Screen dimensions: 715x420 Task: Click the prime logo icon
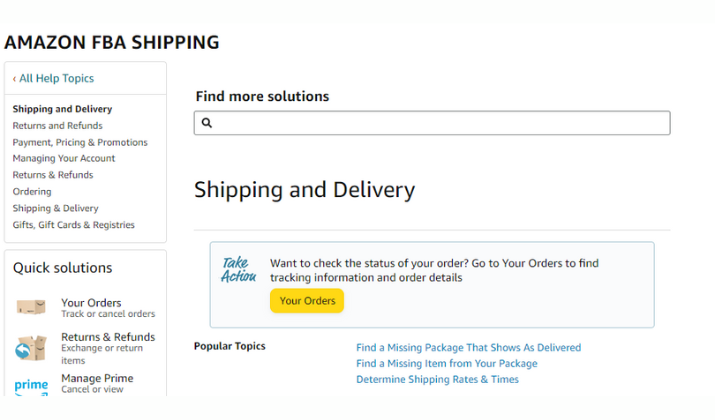pyautogui.click(x=31, y=386)
